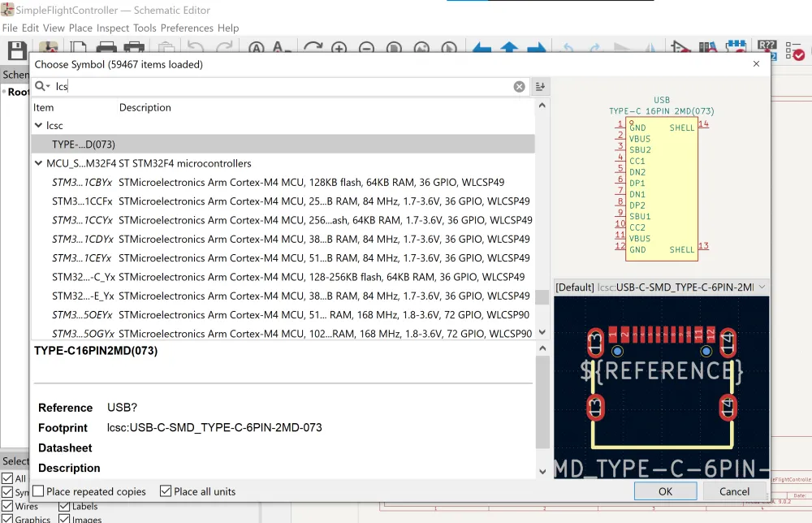
Task: Click the Cancel button
Action: [734, 491]
